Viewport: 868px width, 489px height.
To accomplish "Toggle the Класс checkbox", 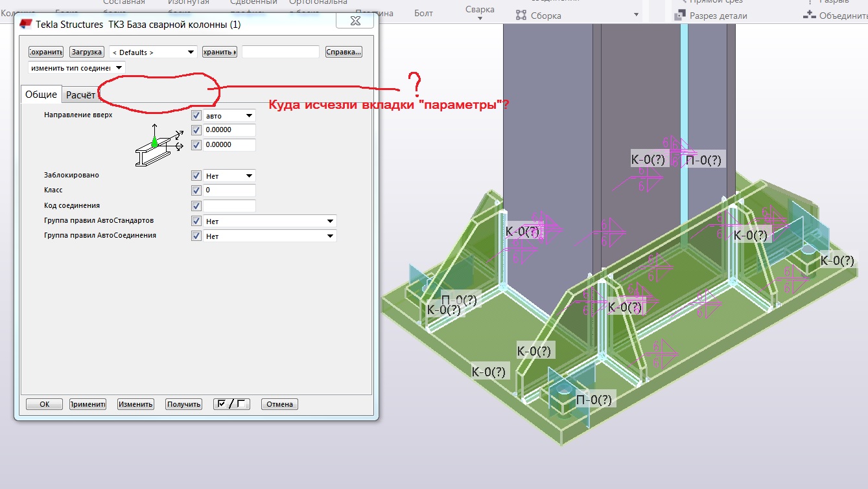I will click(x=196, y=190).
